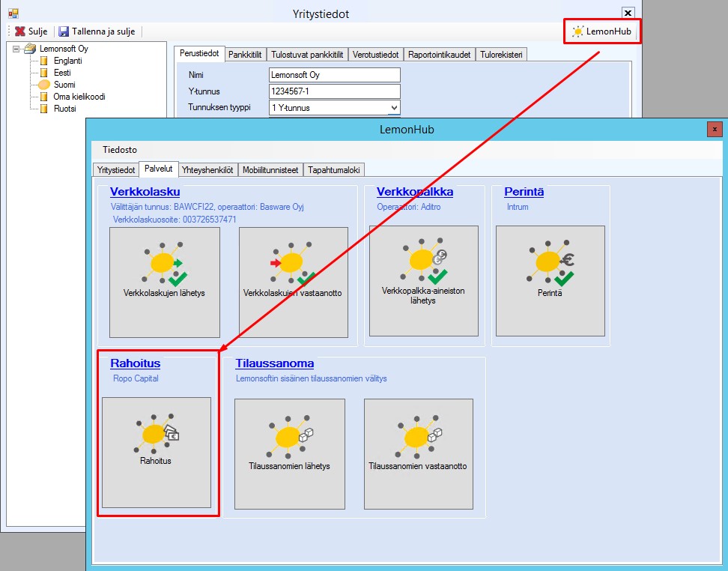Click the Verkkolaskuosoite 003726537471 text

[175, 220]
